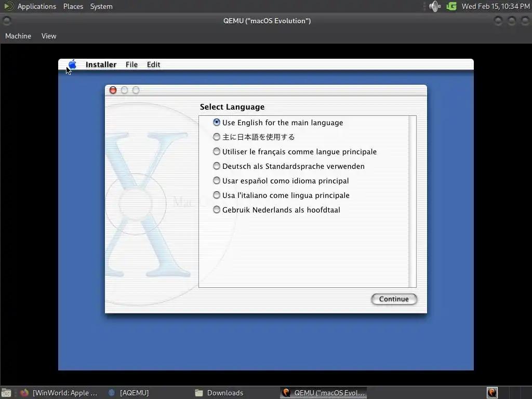Switch to AQEMU taskbar window
Image resolution: width=532 pixels, height=399 pixels.
[129, 393]
